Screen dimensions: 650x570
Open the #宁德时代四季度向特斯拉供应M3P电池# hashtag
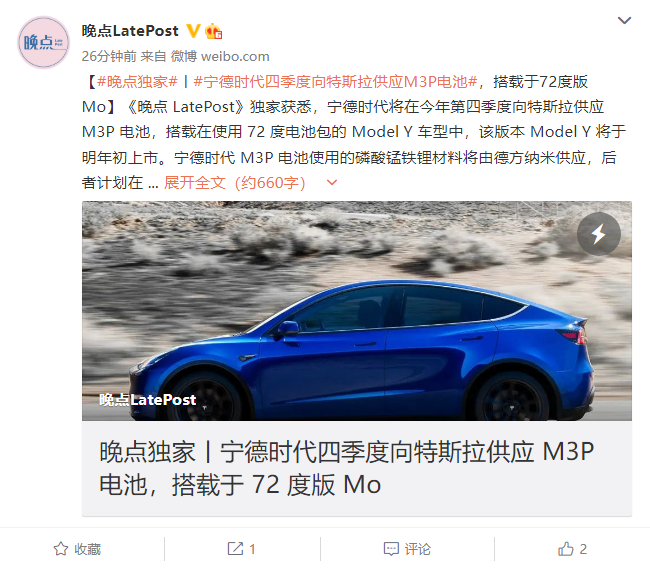coord(335,82)
